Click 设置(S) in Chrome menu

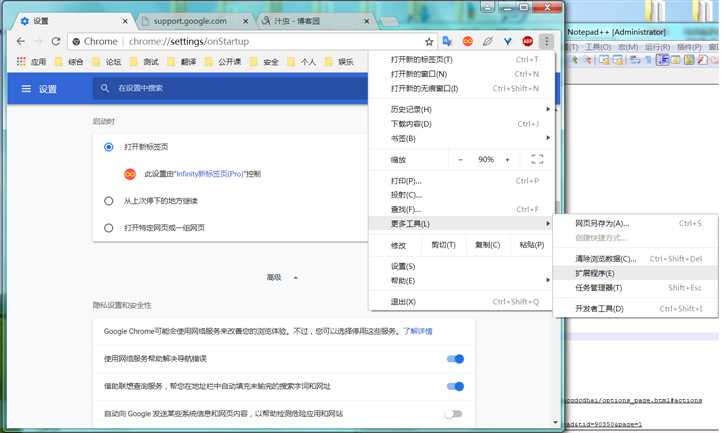click(462, 266)
